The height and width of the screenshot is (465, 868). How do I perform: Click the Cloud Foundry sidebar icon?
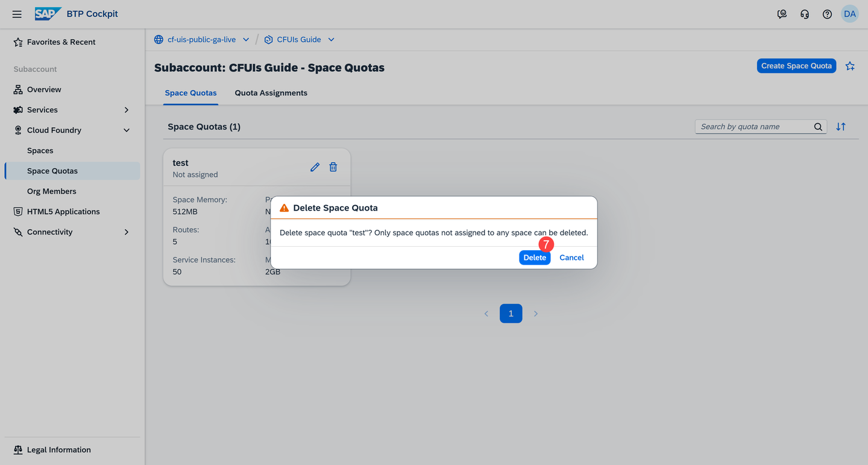point(18,130)
